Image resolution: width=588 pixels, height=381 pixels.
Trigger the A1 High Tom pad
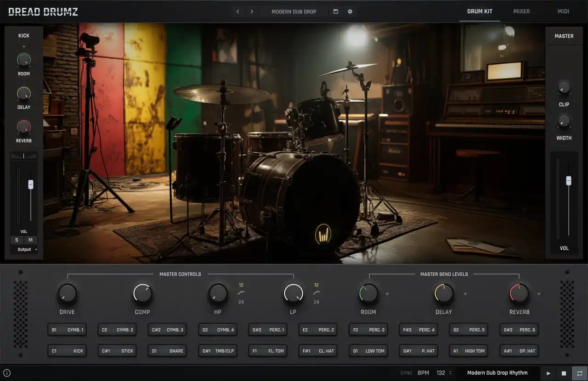(469, 351)
